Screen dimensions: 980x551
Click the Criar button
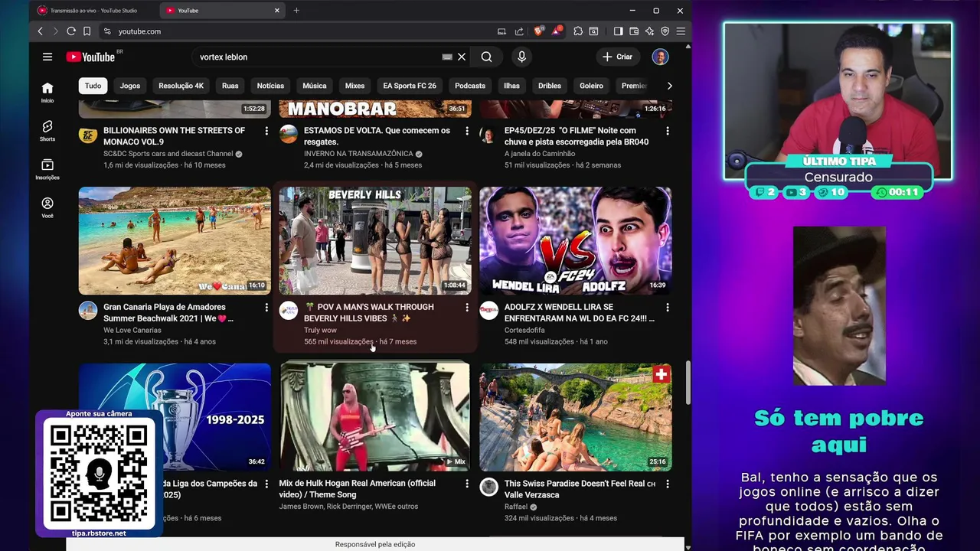click(x=618, y=57)
